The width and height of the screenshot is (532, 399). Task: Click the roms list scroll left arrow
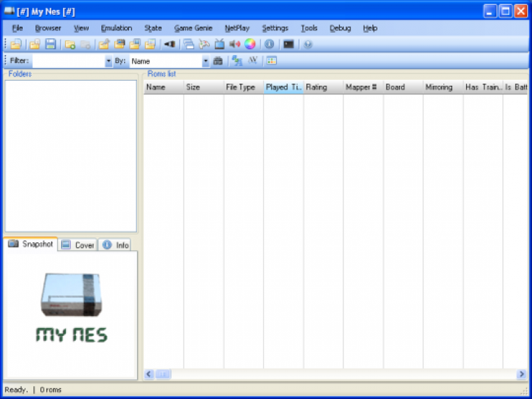(x=149, y=374)
